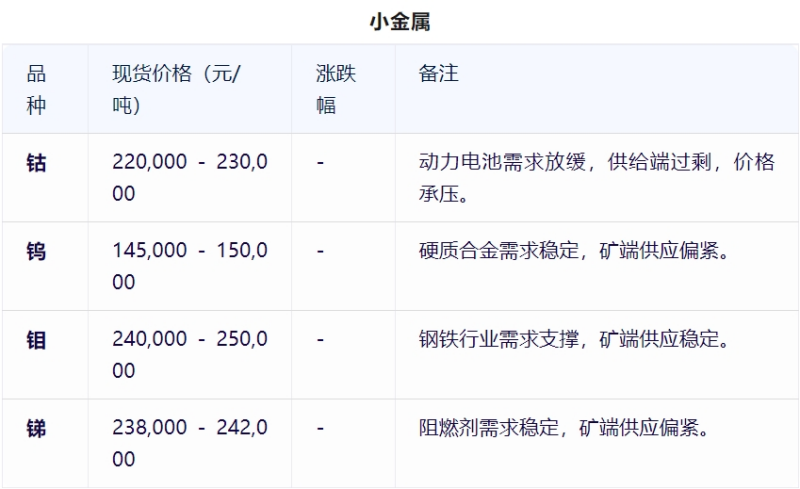
Task: Select the 涨跌幅 dash in 钴 row
Action: tap(320, 163)
